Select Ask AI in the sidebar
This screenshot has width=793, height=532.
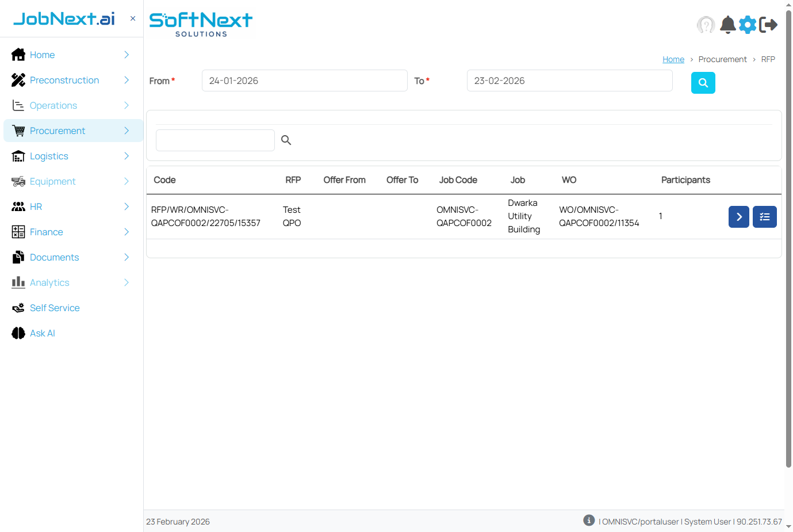click(x=42, y=333)
